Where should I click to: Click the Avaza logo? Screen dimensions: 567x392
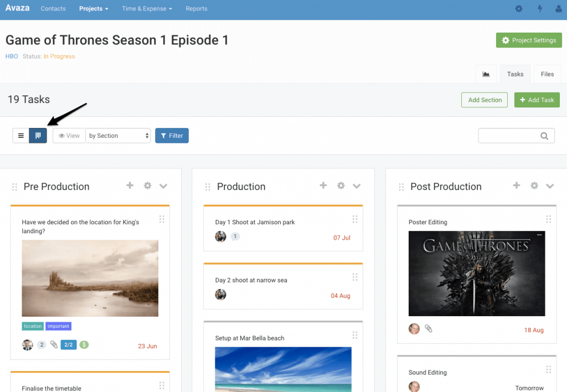[x=17, y=8]
